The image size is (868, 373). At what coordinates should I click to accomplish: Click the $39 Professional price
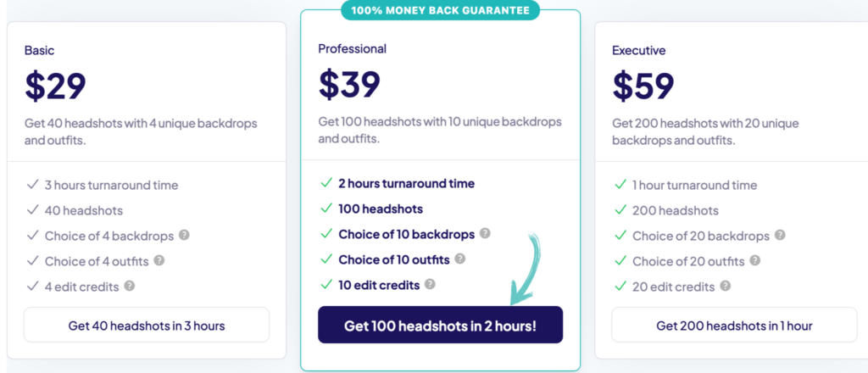pyautogui.click(x=349, y=84)
